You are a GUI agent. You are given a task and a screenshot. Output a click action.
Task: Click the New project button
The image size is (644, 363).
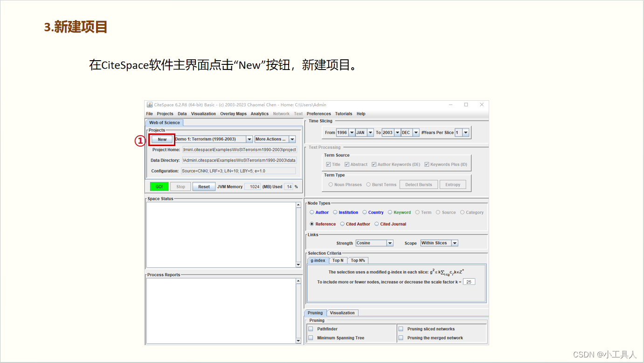point(162,139)
